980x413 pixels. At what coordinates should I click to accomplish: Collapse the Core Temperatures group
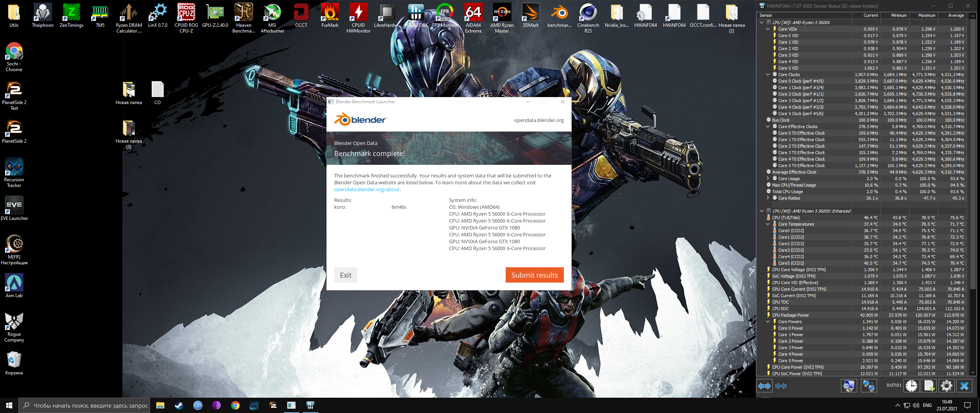[768, 224]
